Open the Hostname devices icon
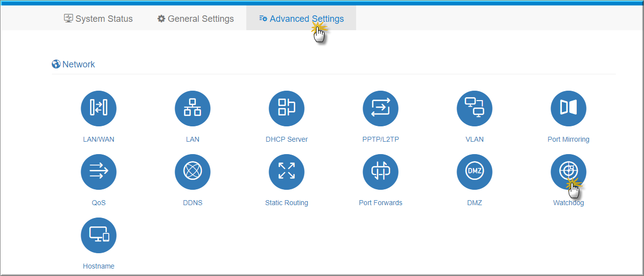 98,235
